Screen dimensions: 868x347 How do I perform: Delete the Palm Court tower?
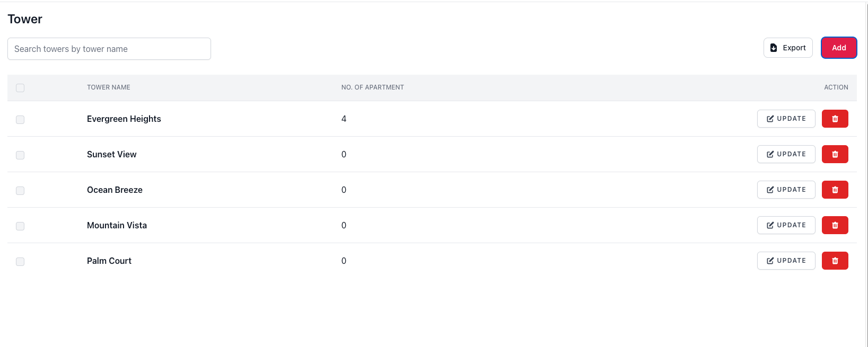[x=835, y=261]
